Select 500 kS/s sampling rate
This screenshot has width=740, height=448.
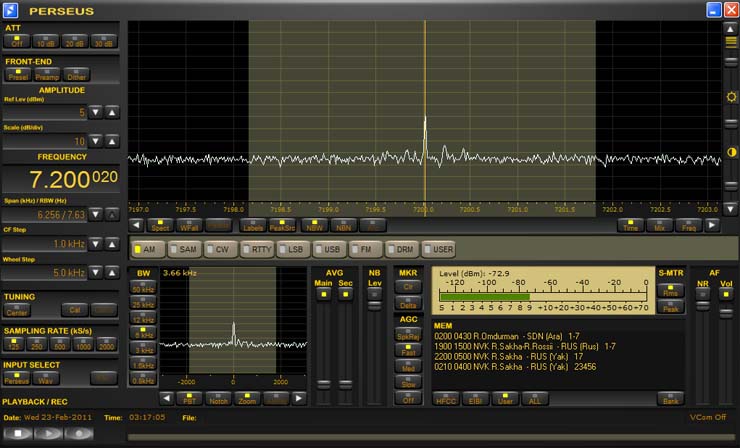point(60,344)
